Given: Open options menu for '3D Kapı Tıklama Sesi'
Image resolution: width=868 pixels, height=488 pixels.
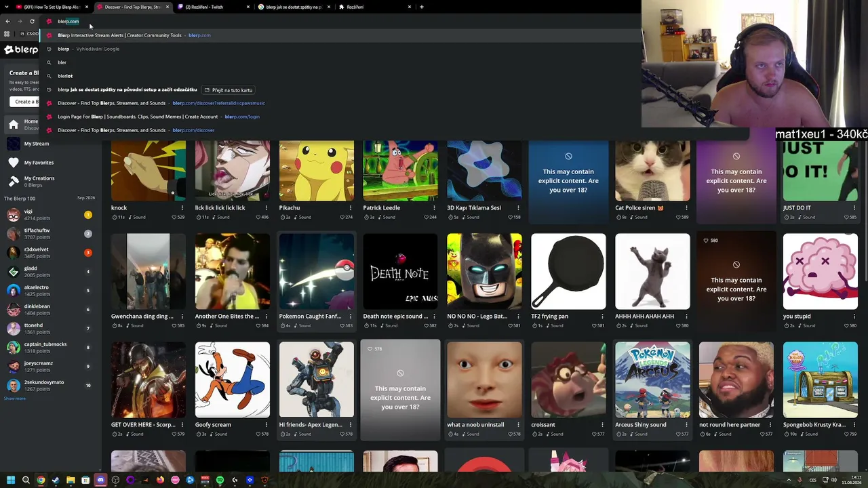Looking at the screenshot, I should click(x=518, y=208).
